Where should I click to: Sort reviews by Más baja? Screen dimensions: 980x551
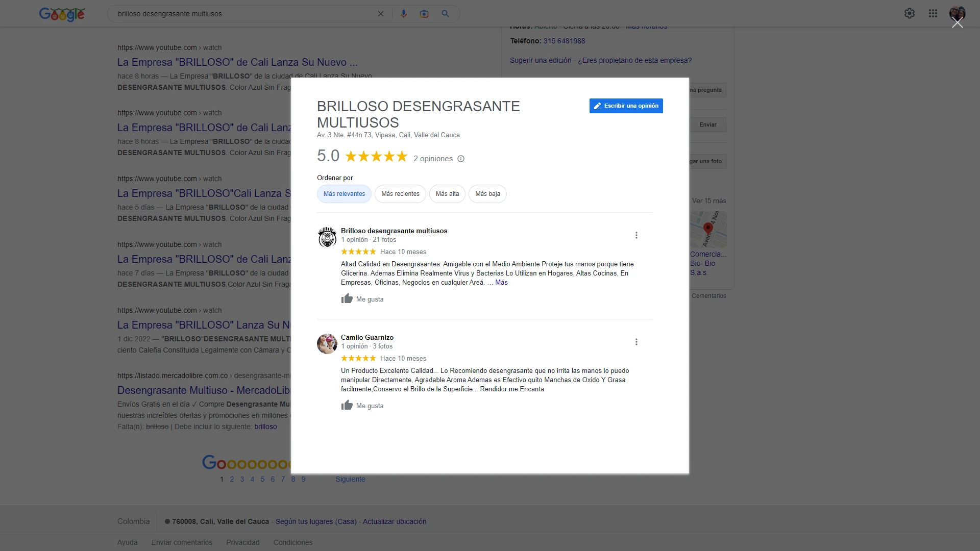[x=487, y=194]
